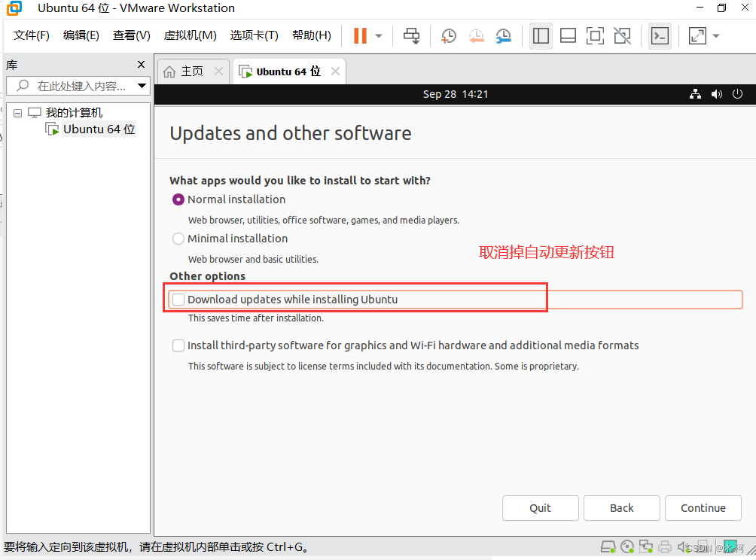The image size is (756, 560).
Task: Open the 选项卡(T) menu
Action: [x=254, y=35]
